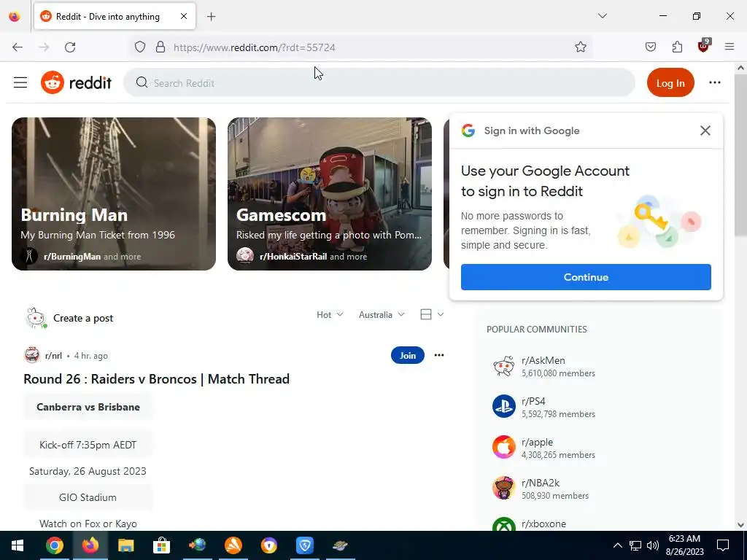Image resolution: width=747 pixels, height=560 pixels.
Task: Bookmark this page with star icon
Action: coord(580,47)
